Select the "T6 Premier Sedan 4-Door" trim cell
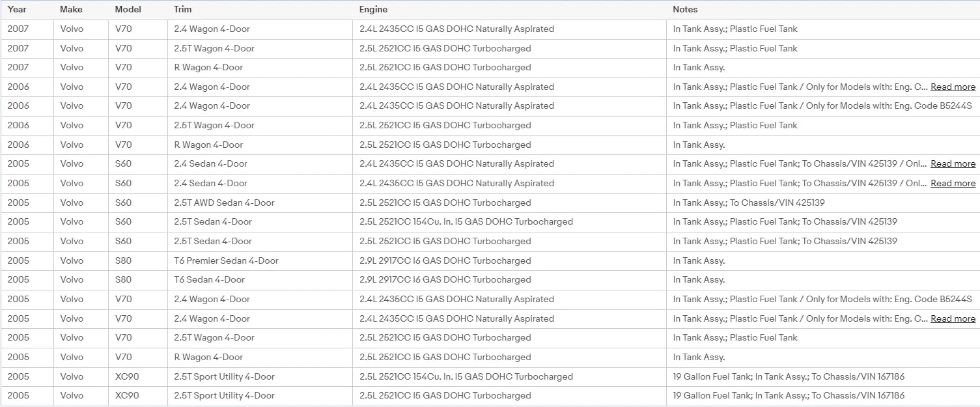Viewport: 980px width, 407px height. (x=260, y=260)
